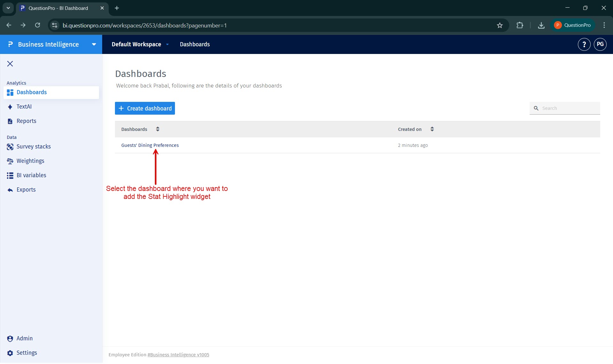Open TextAI from the sidebar

coord(24,107)
